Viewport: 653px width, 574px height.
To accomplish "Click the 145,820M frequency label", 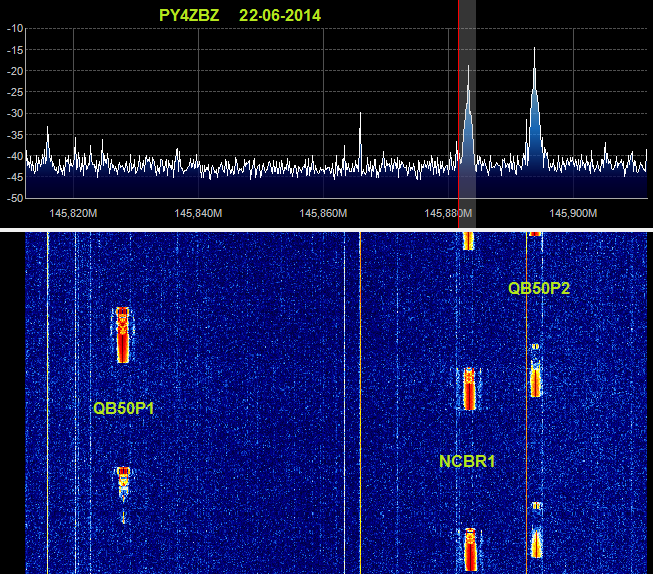I will (73, 213).
